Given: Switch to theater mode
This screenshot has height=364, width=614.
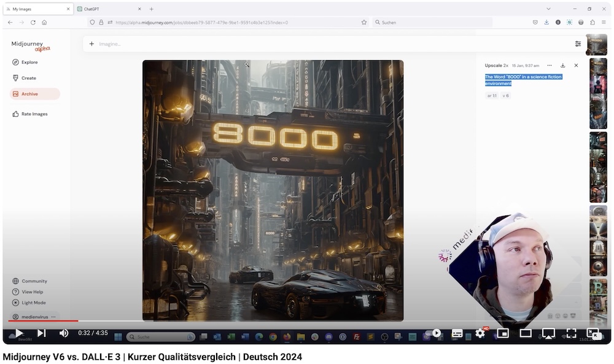Looking at the screenshot, I should (526, 333).
